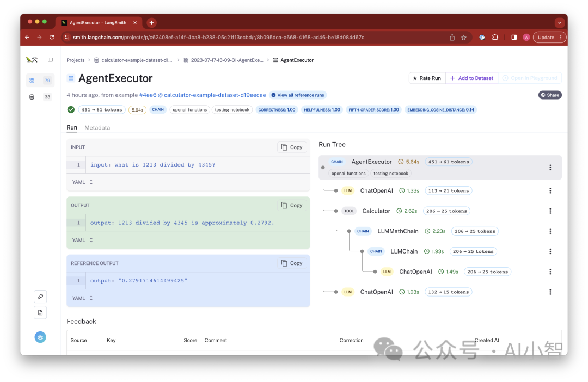Open 2023-07-17-13-09-31-AgentExe breadcrumb
Screen dimensions: 588x382
coord(224,60)
